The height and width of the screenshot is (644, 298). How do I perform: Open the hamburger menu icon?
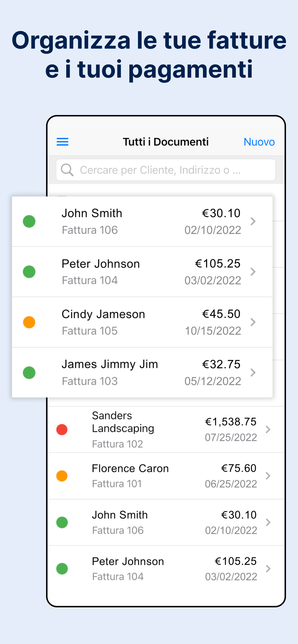62,142
